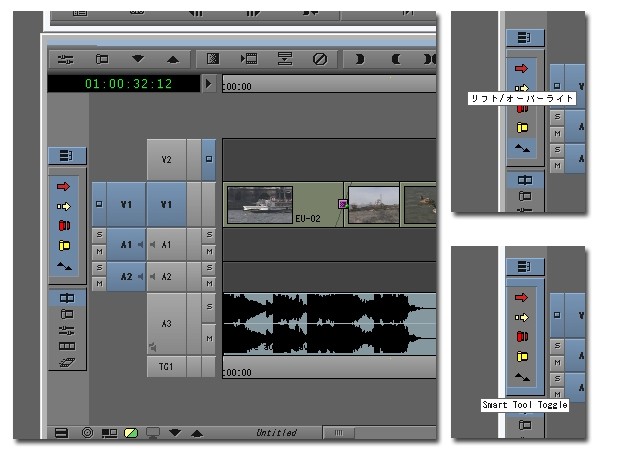
Task: Select the source A2 track button
Action: coord(126,276)
